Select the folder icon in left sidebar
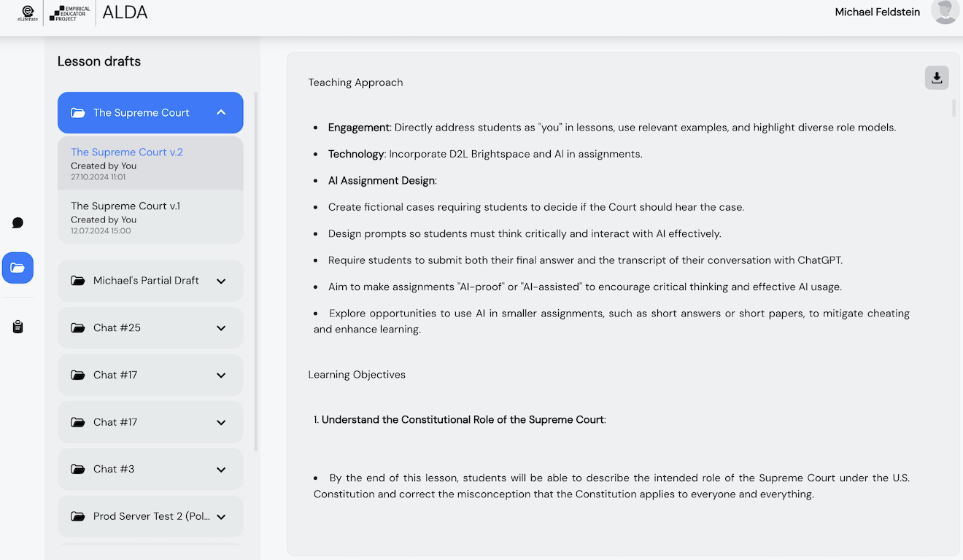 pyautogui.click(x=18, y=268)
